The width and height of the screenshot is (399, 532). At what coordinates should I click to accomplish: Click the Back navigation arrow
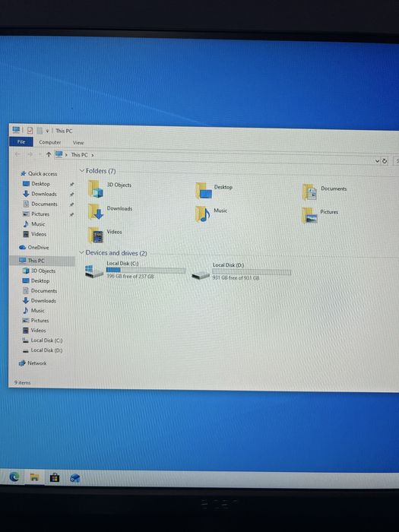point(17,154)
